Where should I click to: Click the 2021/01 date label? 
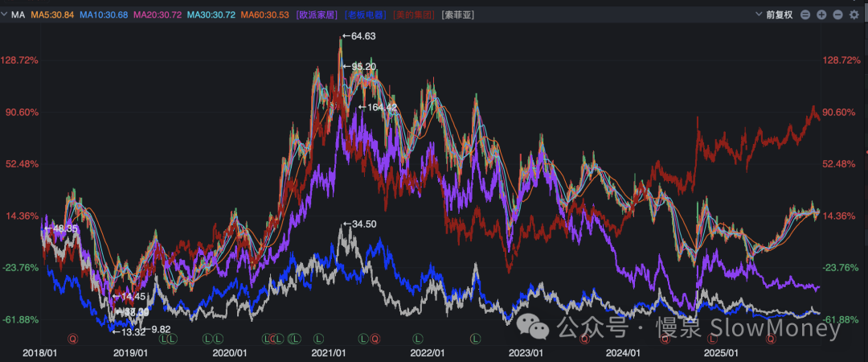point(330,352)
